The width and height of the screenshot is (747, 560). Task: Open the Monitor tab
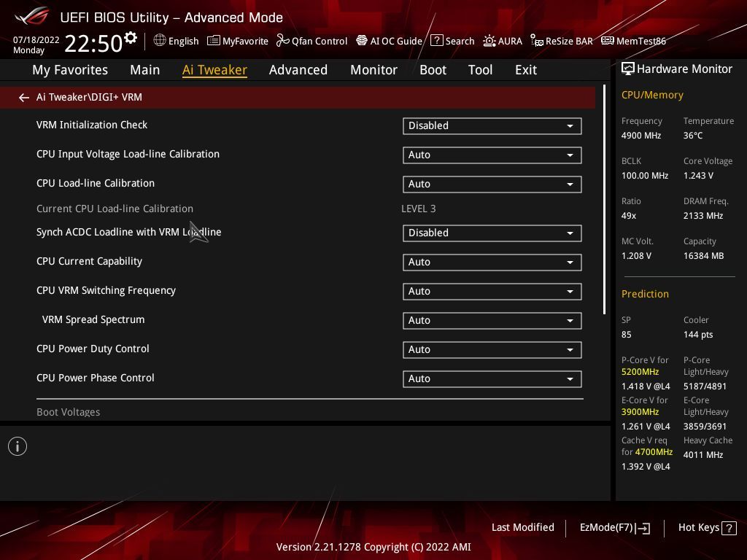click(374, 70)
